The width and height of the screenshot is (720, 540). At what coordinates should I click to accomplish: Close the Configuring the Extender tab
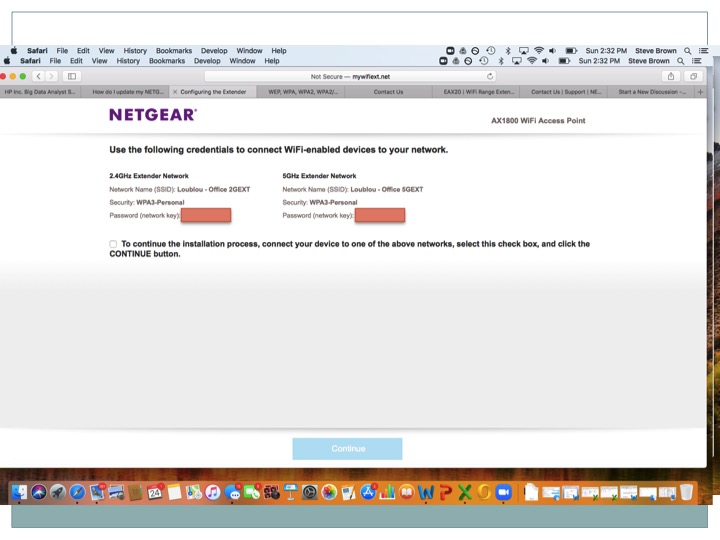[x=174, y=92]
